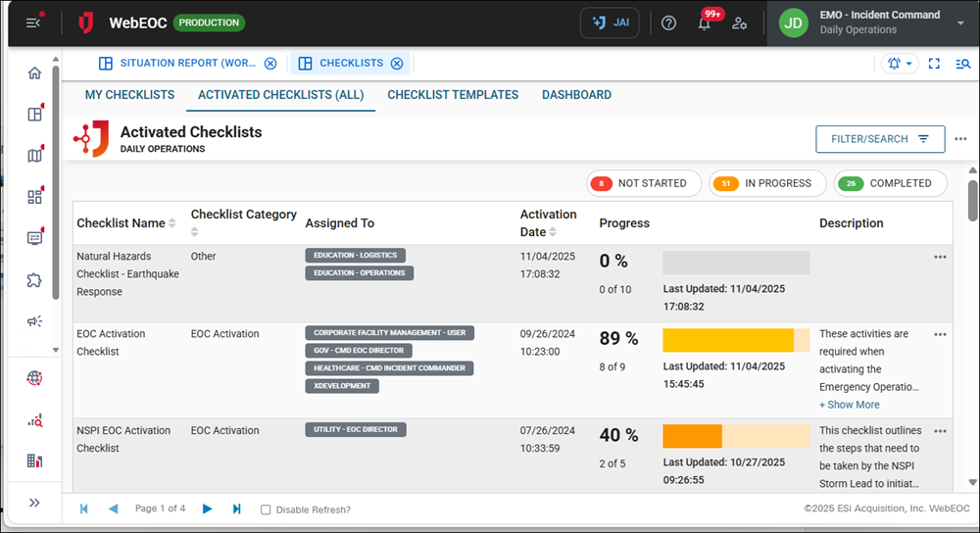Click the globe icon in sidebar
This screenshot has width=980, height=533.
[35, 378]
